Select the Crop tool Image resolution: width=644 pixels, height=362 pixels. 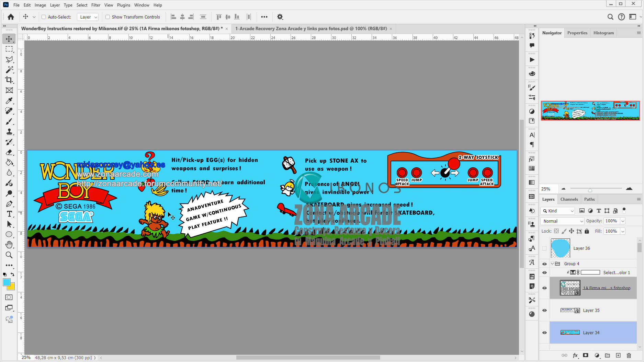click(x=9, y=80)
